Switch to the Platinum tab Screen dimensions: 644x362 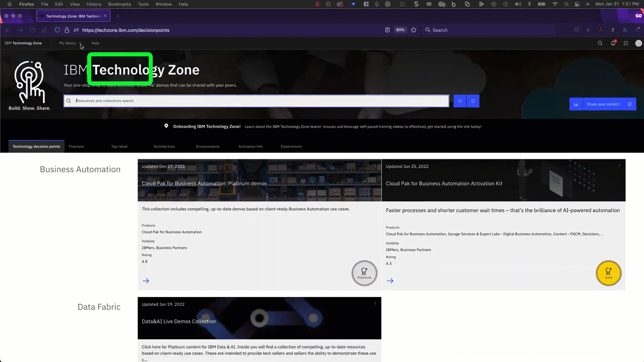[76, 146]
